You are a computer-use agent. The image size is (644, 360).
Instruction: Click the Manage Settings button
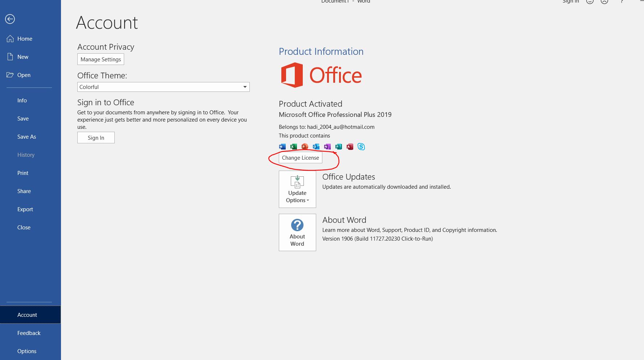101,59
